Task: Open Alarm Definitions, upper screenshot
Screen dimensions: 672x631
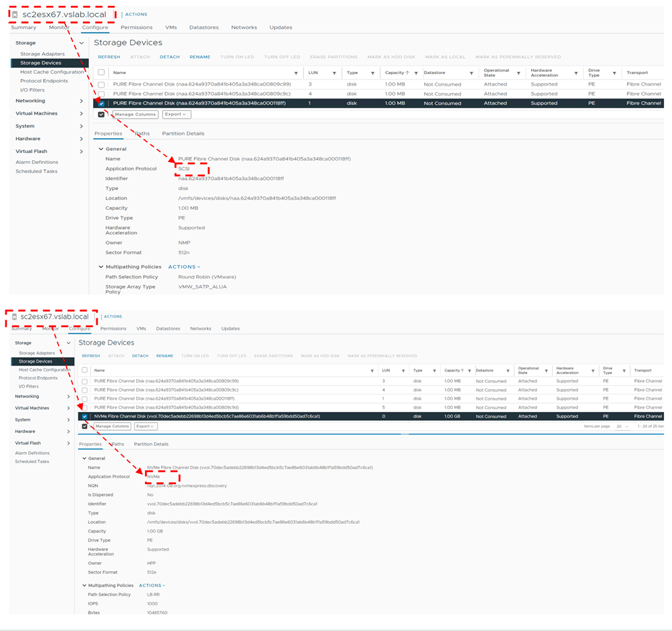Action: click(37, 162)
